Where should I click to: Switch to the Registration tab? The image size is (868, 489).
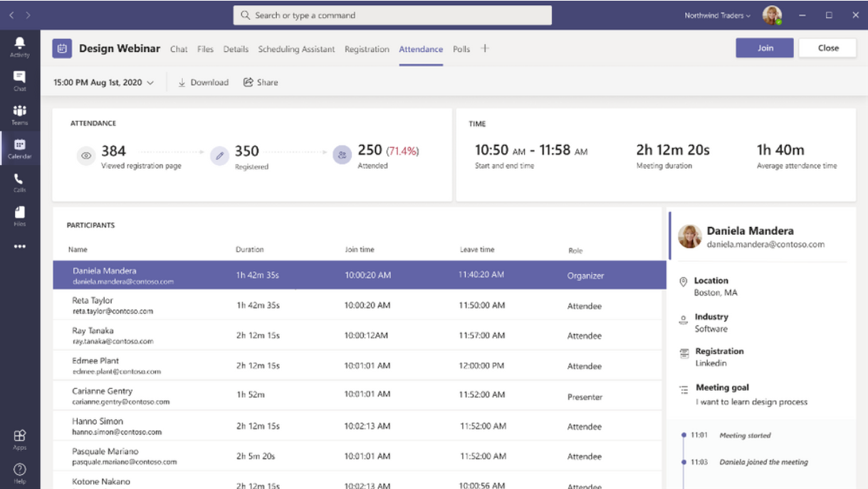click(x=367, y=49)
